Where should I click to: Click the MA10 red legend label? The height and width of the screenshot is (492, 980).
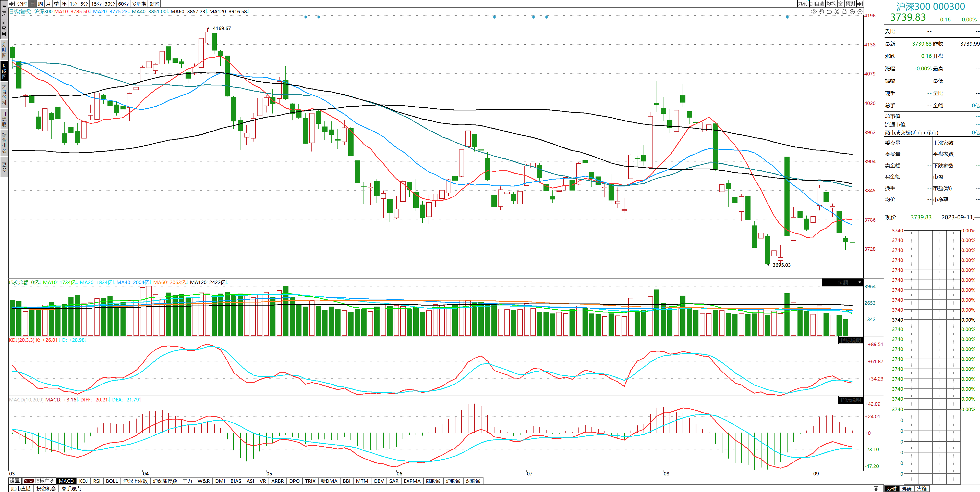coord(71,12)
